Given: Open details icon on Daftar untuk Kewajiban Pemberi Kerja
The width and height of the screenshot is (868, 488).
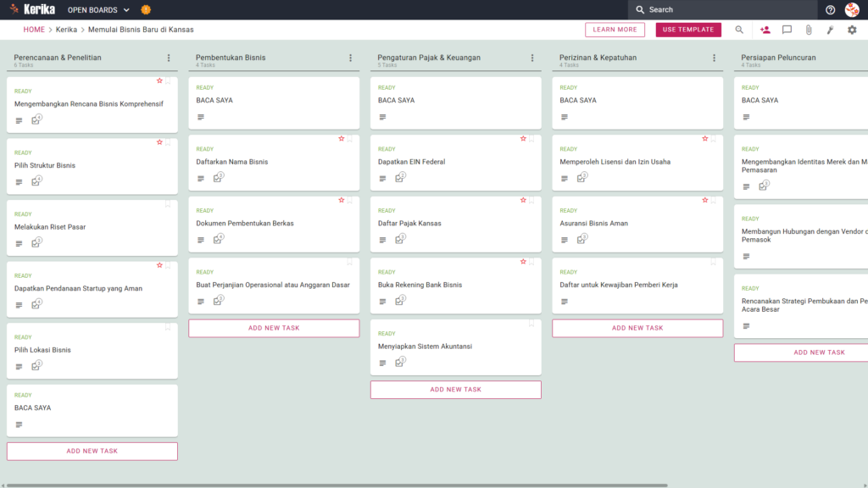Looking at the screenshot, I should (x=565, y=302).
